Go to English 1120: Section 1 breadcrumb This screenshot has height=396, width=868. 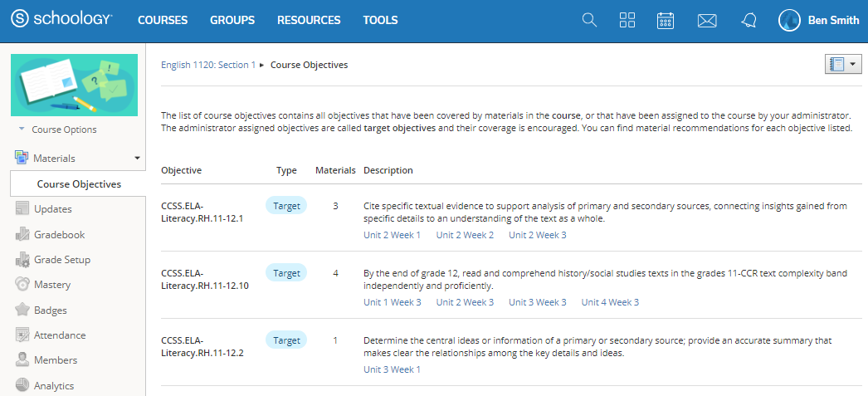(208, 65)
